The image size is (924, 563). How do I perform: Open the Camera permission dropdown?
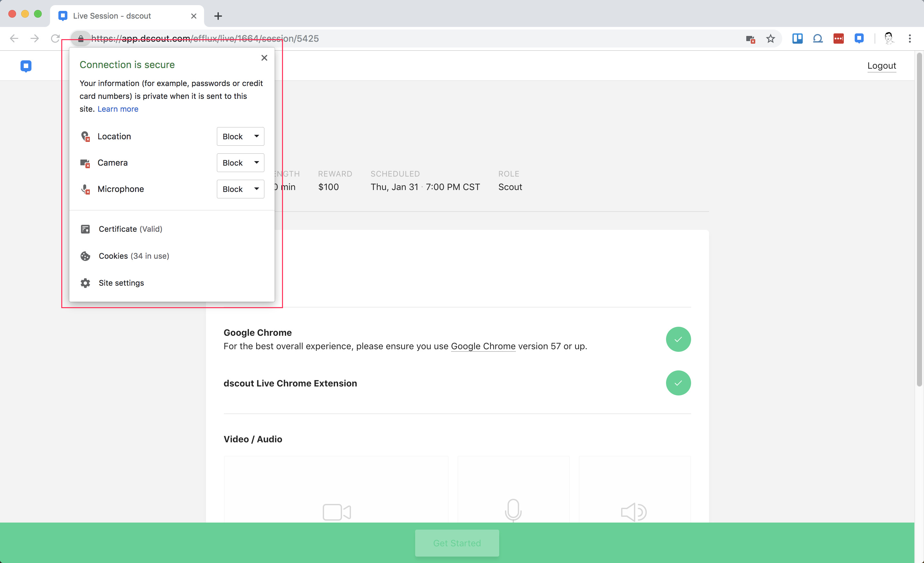click(x=240, y=163)
